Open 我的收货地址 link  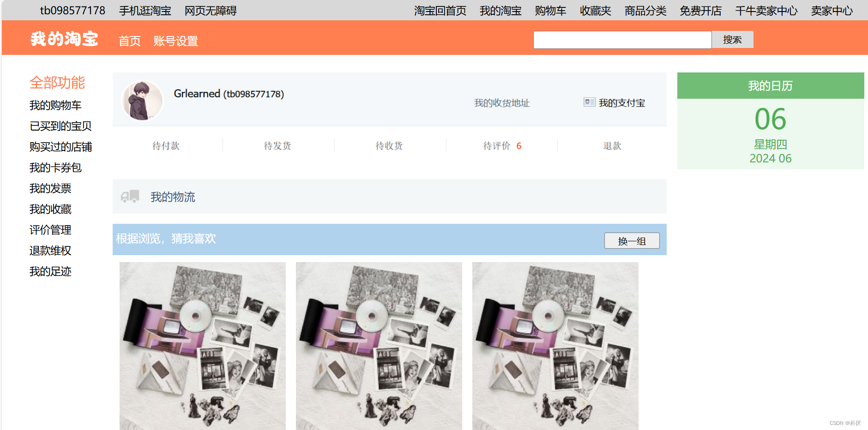tap(502, 103)
